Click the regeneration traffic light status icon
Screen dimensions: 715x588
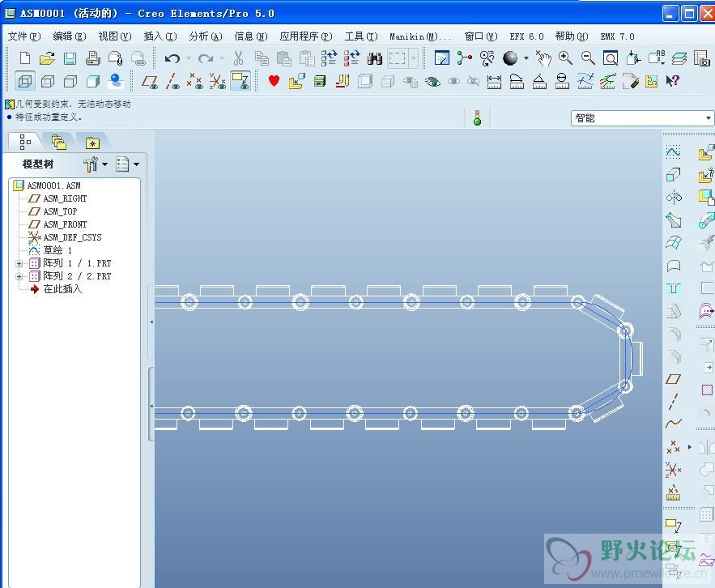pos(477,117)
